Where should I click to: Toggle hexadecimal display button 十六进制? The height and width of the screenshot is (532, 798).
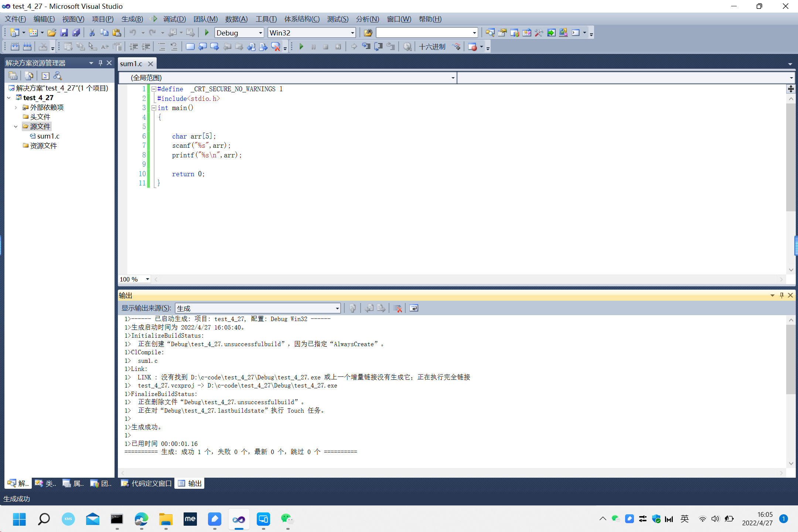(x=432, y=47)
